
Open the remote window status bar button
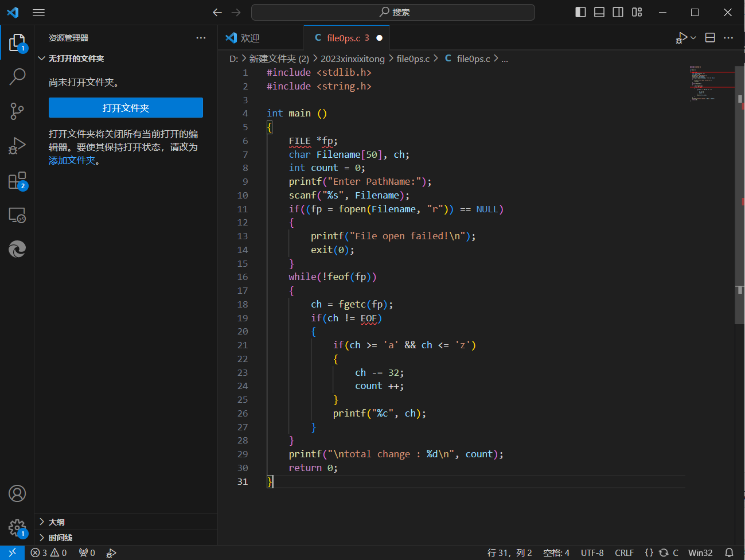click(x=12, y=553)
